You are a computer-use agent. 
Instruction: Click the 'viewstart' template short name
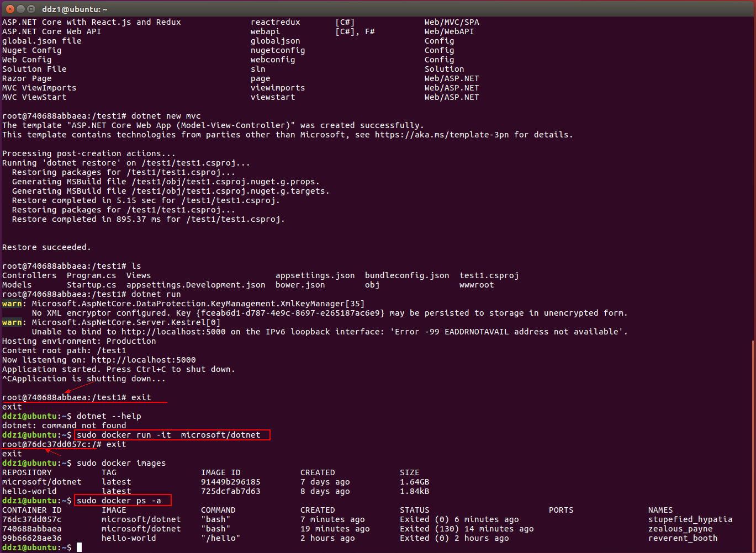pyautogui.click(x=273, y=97)
